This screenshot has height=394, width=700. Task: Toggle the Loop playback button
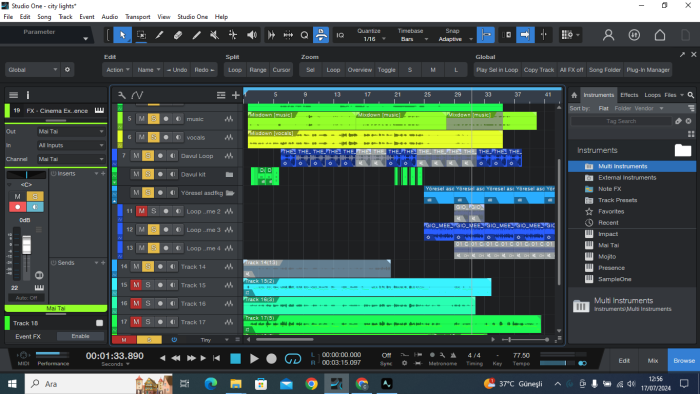pos(293,359)
